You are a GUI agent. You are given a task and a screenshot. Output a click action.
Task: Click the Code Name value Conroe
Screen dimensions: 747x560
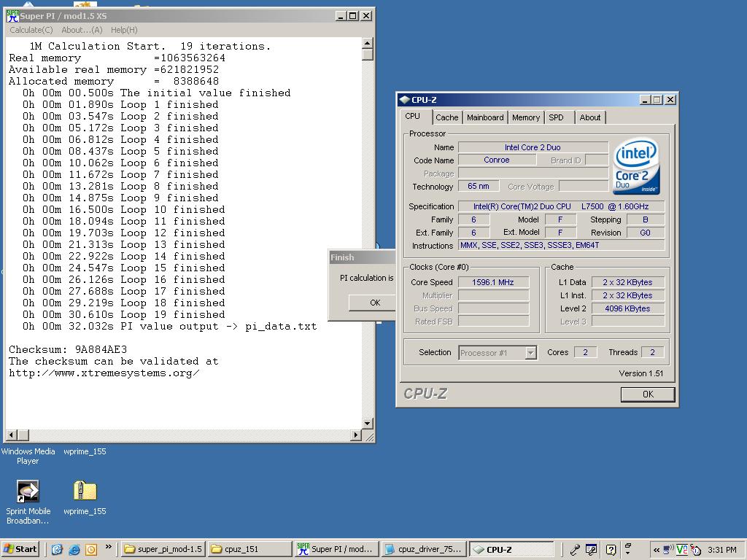(x=496, y=160)
